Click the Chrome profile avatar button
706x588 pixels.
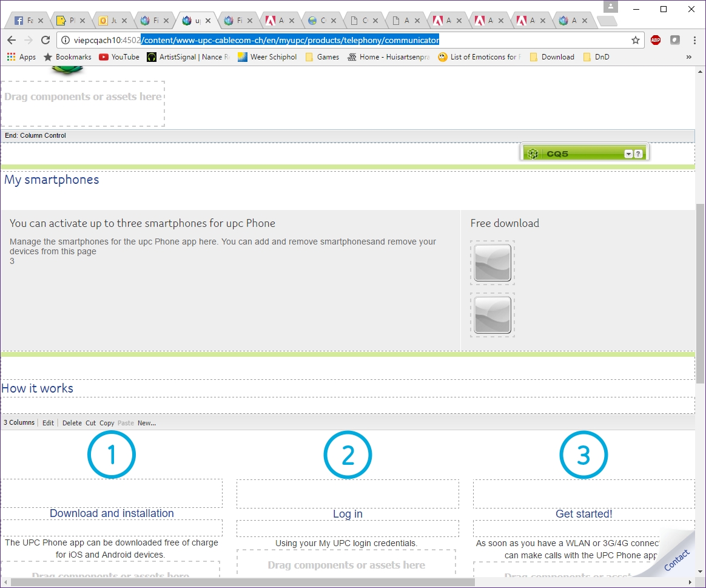(x=611, y=6)
